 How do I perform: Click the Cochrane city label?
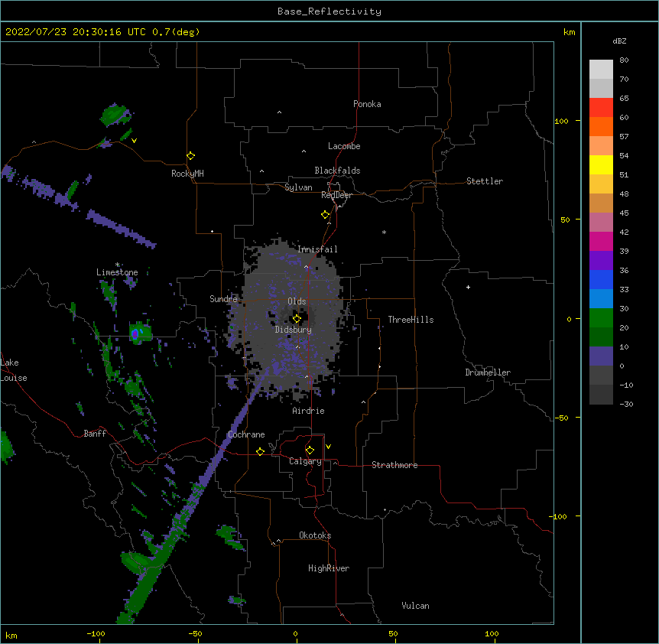pos(246,434)
